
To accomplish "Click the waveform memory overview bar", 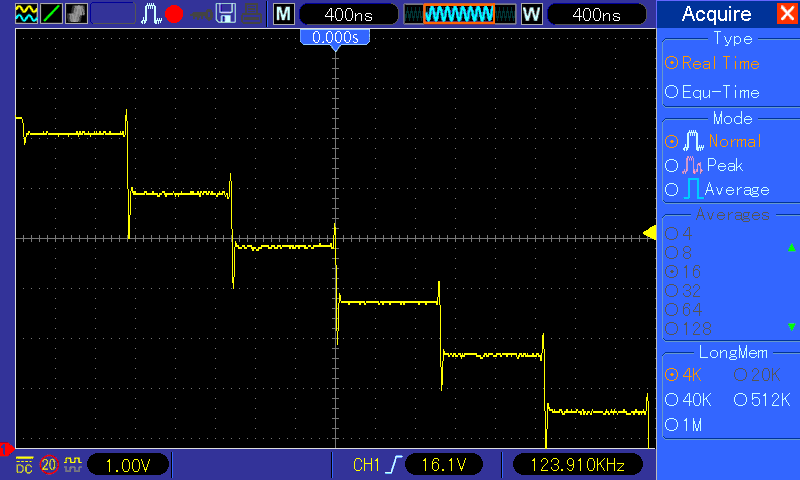I will pos(459,14).
